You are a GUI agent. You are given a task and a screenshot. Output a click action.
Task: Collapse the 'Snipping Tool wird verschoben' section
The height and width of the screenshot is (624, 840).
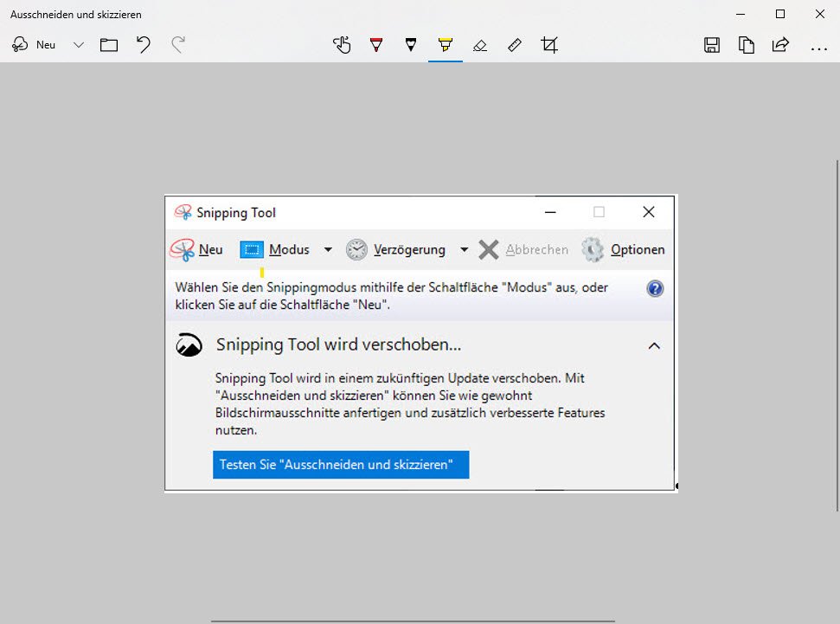click(654, 346)
